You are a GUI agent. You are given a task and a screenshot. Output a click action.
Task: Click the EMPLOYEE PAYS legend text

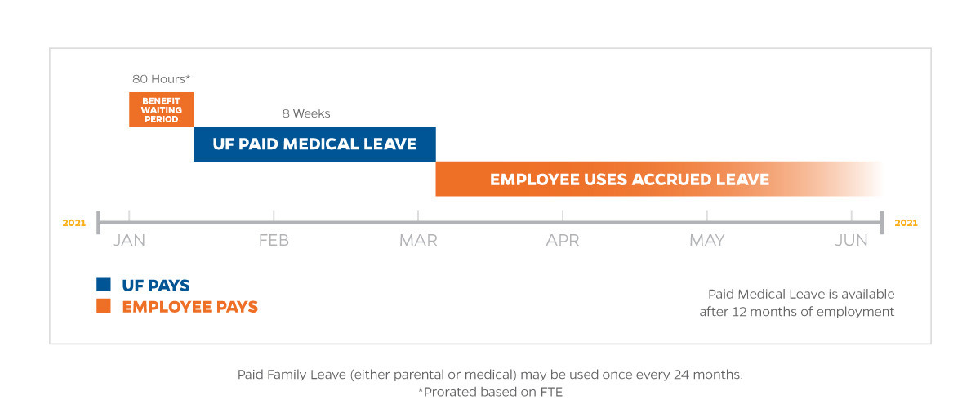click(x=189, y=308)
